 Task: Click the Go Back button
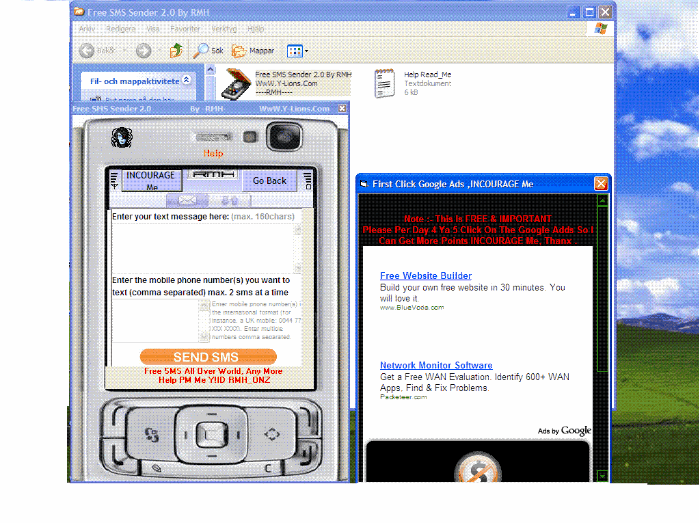269,181
